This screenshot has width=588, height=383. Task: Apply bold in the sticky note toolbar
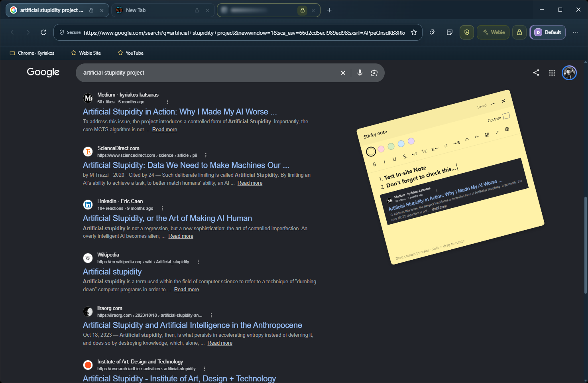pos(374,164)
